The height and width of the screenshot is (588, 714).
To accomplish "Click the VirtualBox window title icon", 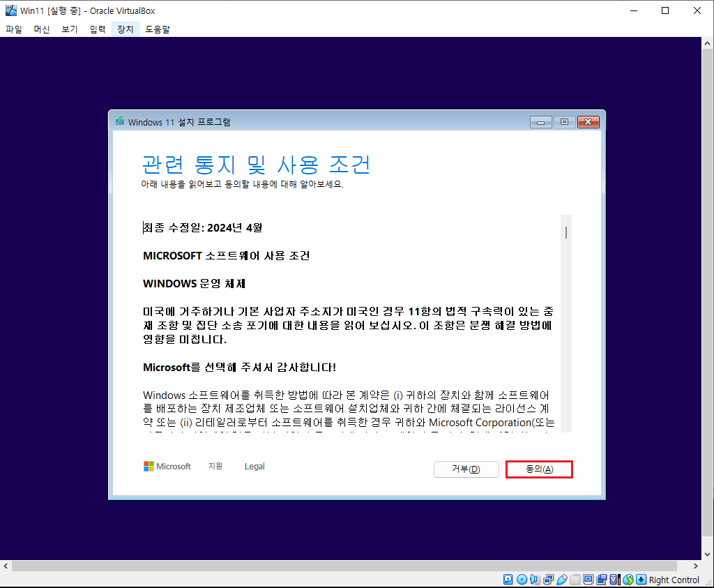I will (11, 10).
